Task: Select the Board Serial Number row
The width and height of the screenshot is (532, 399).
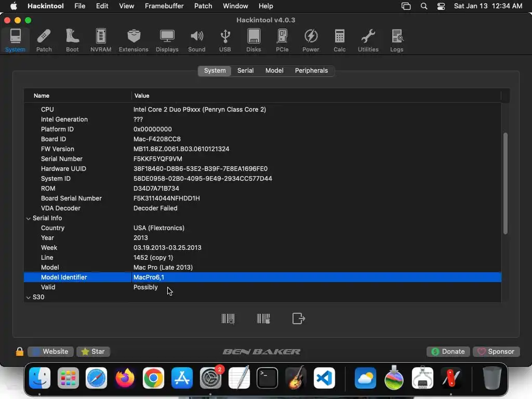Action: coord(262,198)
